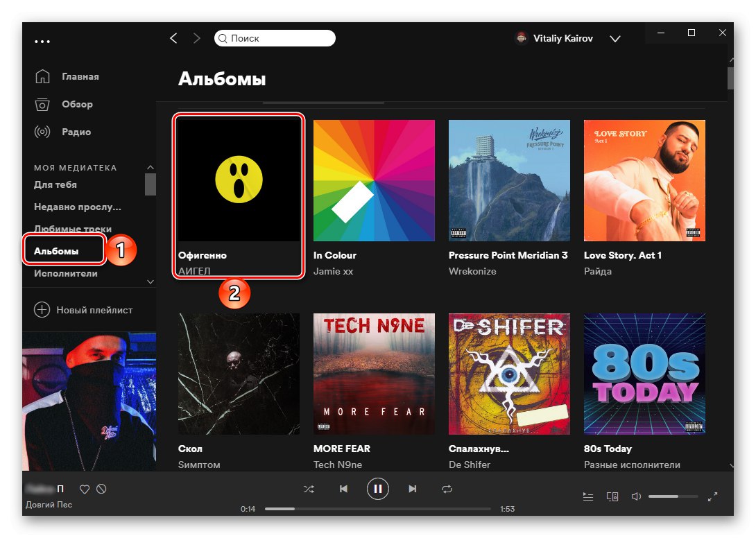
Task: Open the Скол album cover
Action: click(x=239, y=374)
